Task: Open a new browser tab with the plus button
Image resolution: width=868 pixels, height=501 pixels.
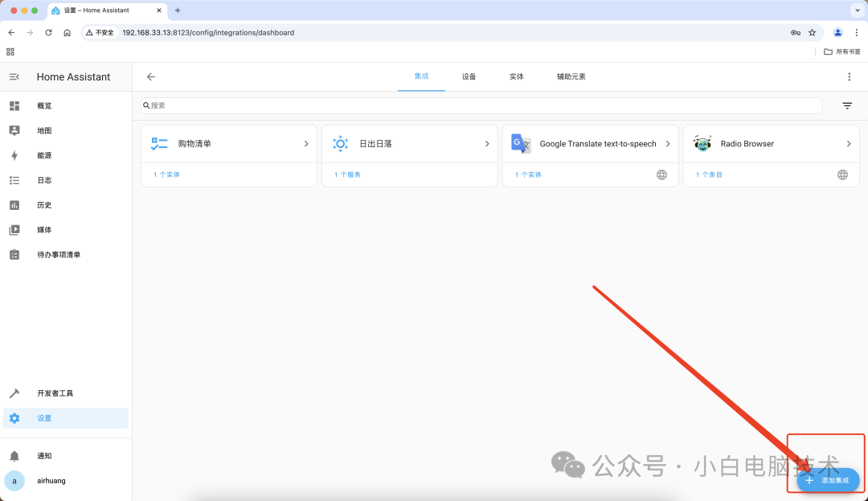Action: click(x=178, y=10)
